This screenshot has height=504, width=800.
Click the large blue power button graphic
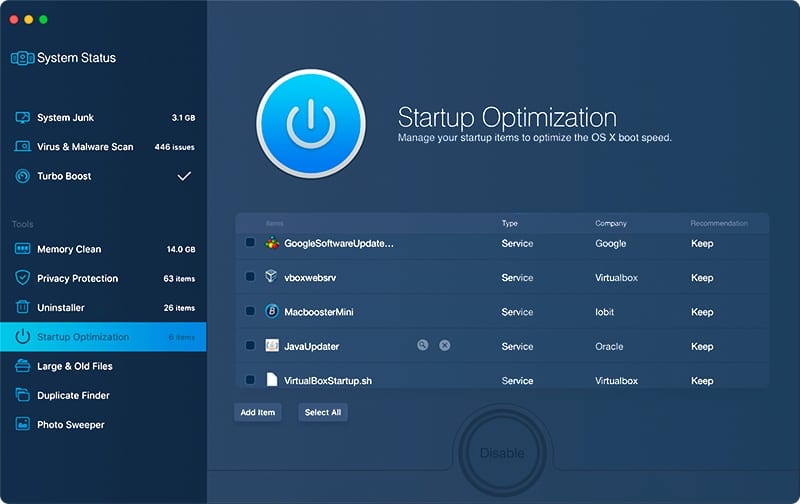(311, 124)
